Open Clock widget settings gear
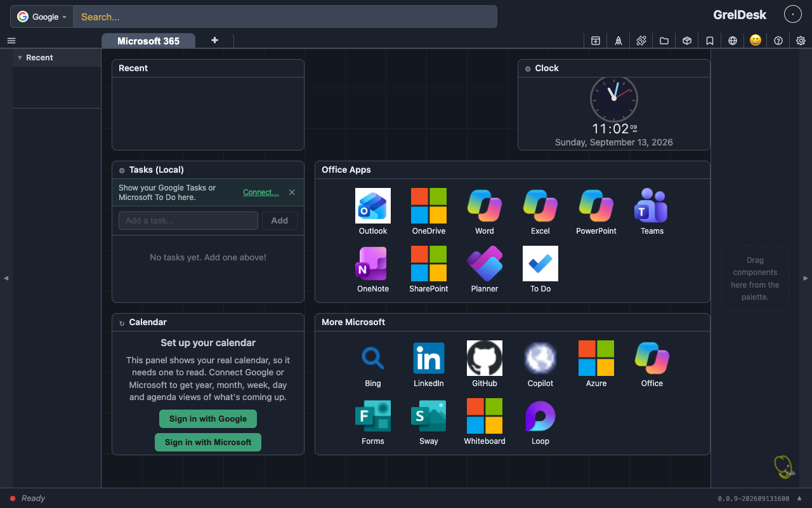This screenshot has height=508, width=812. coord(528,69)
